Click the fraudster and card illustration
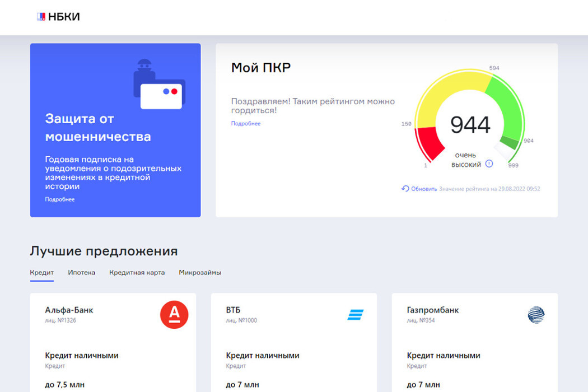588x392 pixels. tap(160, 84)
